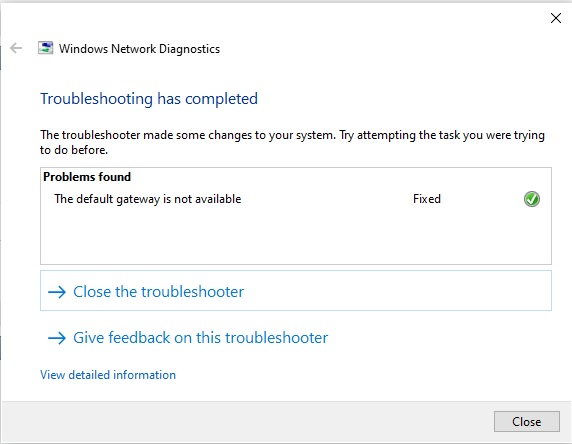Open View detailed information link
The width and height of the screenshot is (572, 444).
pyautogui.click(x=108, y=375)
